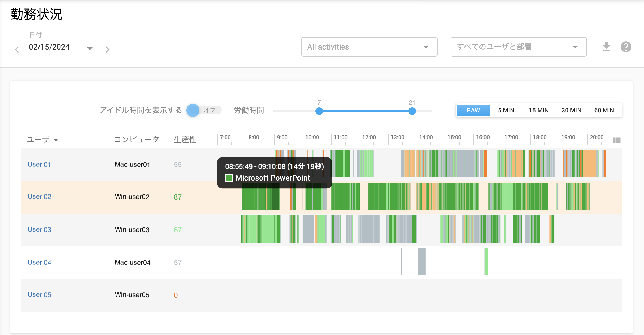Viewport: 644px width, 335px height.
Task: Click 生産性 column header
Action: [x=185, y=139]
